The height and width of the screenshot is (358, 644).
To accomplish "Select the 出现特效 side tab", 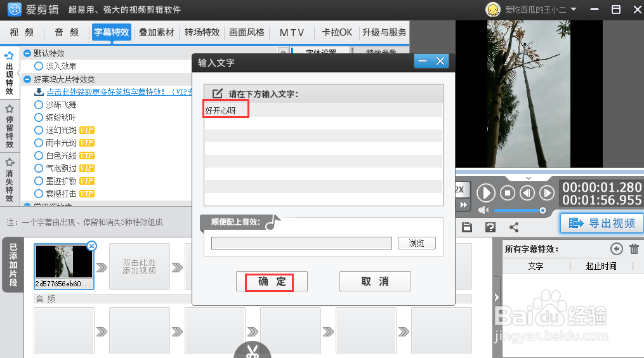I will tap(10, 73).
